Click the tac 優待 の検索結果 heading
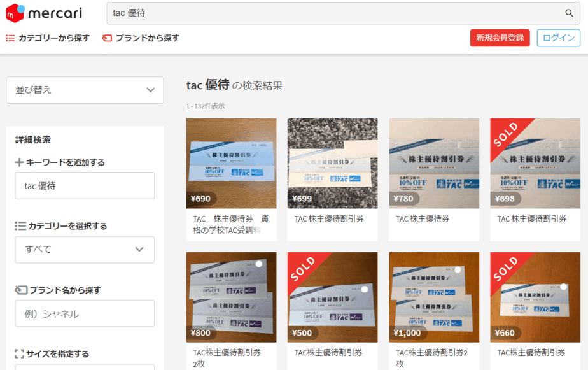This screenshot has width=588, height=370. coord(234,85)
